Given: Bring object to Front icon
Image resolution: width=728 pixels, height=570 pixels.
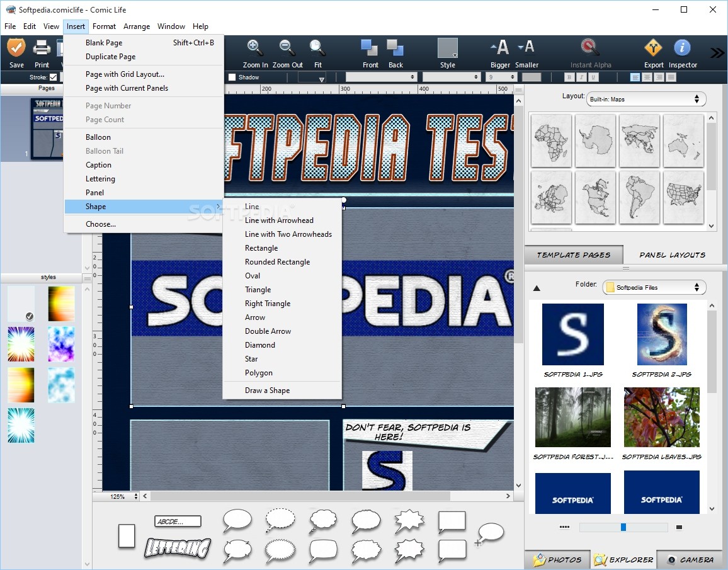Looking at the screenshot, I should (370, 48).
